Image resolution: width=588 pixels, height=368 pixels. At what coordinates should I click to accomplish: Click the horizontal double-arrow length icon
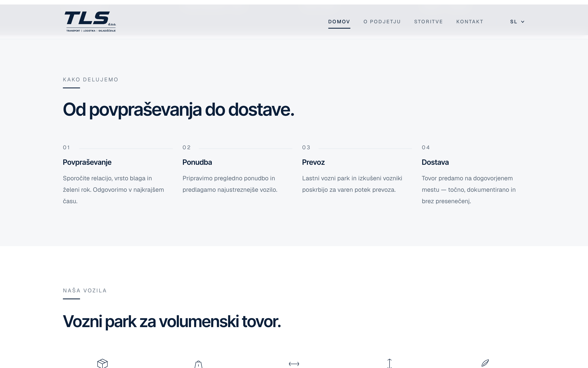[x=294, y=364]
